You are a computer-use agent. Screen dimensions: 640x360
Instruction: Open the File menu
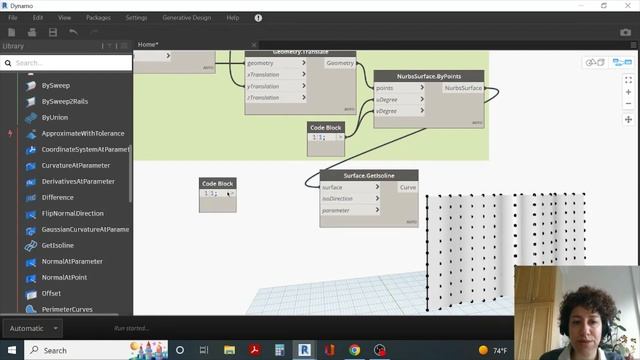[x=13, y=18]
